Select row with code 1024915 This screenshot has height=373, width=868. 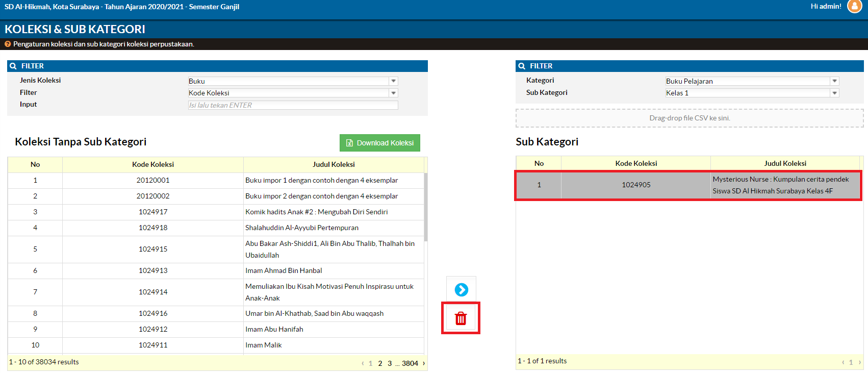click(216, 249)
